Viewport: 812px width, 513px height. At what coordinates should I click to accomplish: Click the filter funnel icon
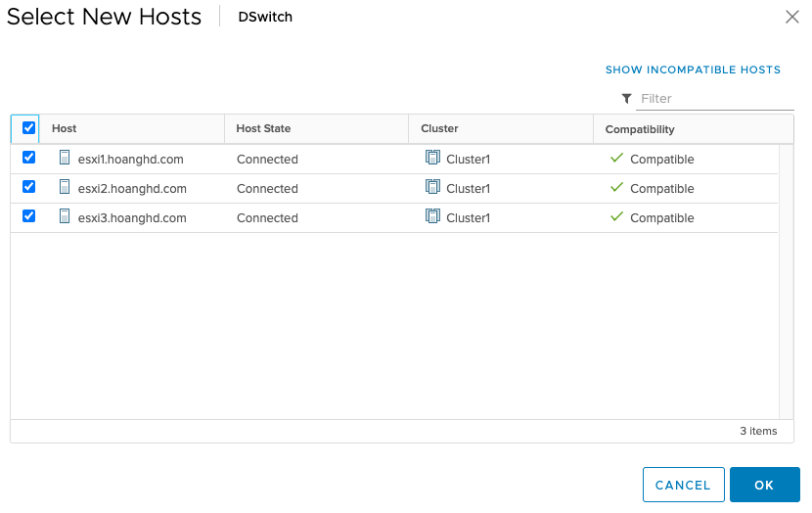click(x=626, y=99)
